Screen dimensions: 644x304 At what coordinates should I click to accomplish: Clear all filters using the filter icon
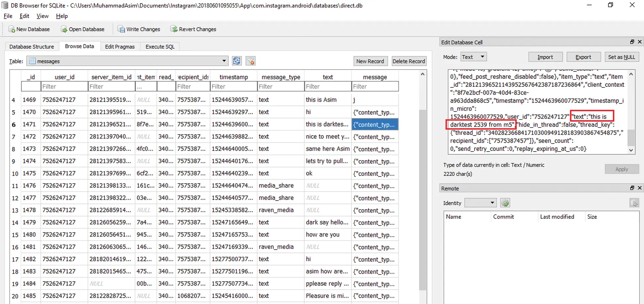251,61
